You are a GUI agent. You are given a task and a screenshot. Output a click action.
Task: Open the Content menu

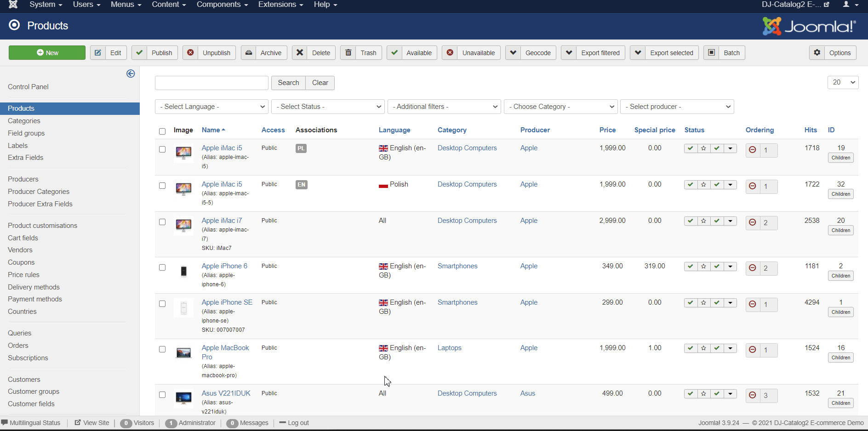click(x=169, y=5)
